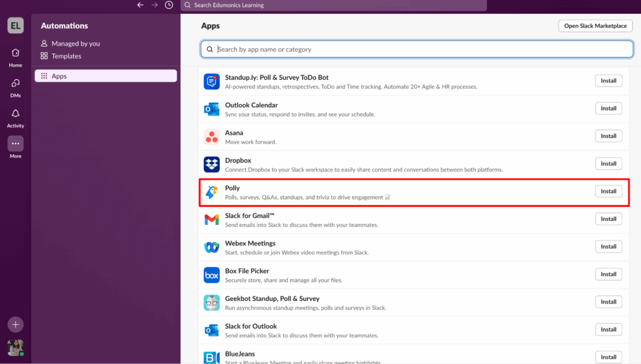This screenshot has height=364, width=641.
Task: Click the Asana app icon
Action: tap(212, 136)
